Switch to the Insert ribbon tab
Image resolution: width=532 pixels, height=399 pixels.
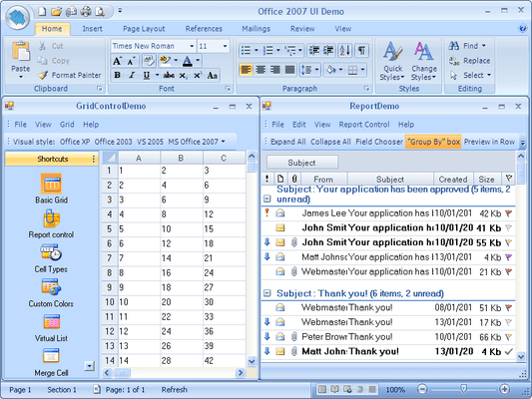(92, 29)
